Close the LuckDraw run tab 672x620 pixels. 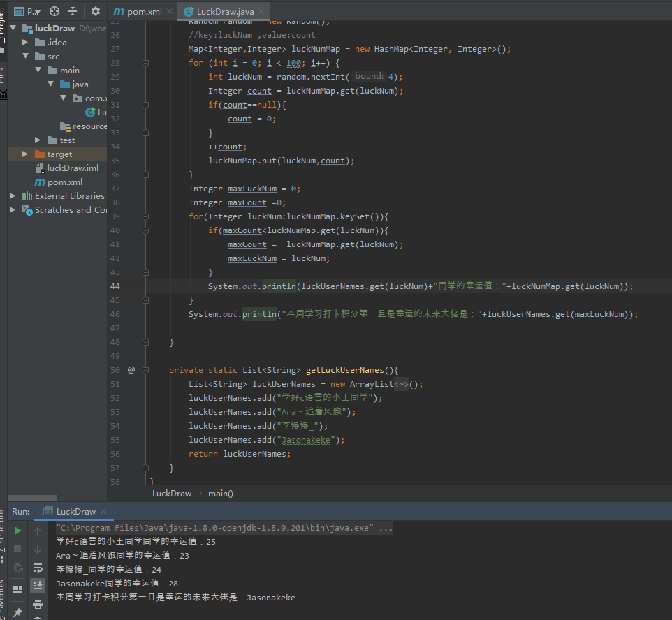click(x=103, y=512)
